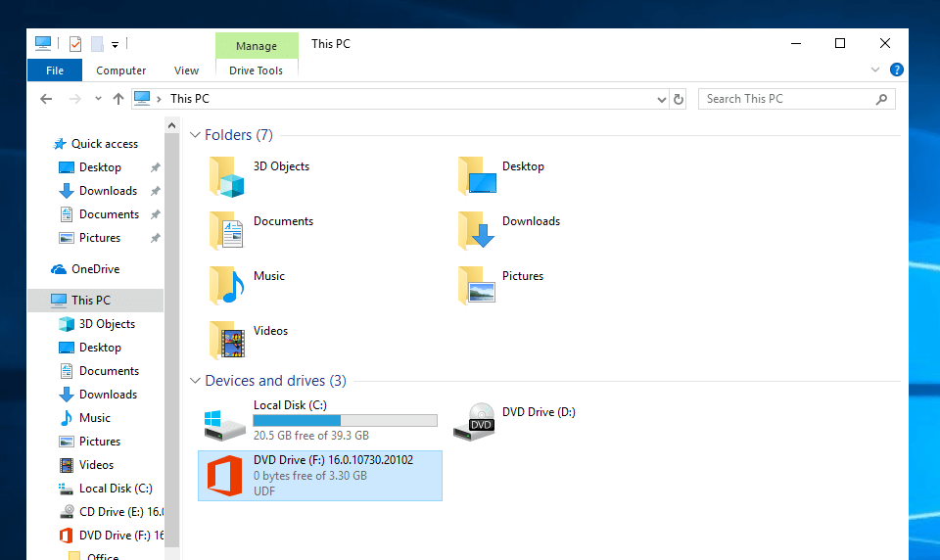This screenshot has width=940, height=560.
Task: Open the Drive Tools tab
Action: tap(256, 70)
